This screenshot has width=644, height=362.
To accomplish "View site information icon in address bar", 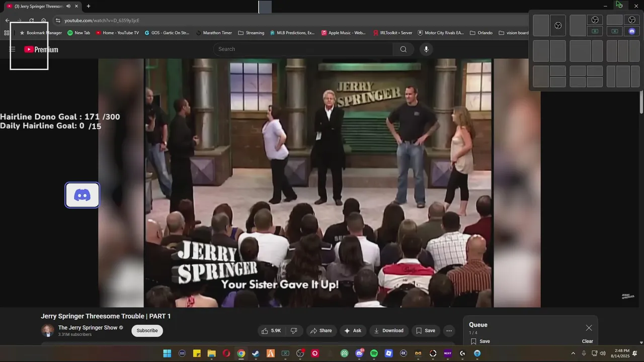I will 58,21.
